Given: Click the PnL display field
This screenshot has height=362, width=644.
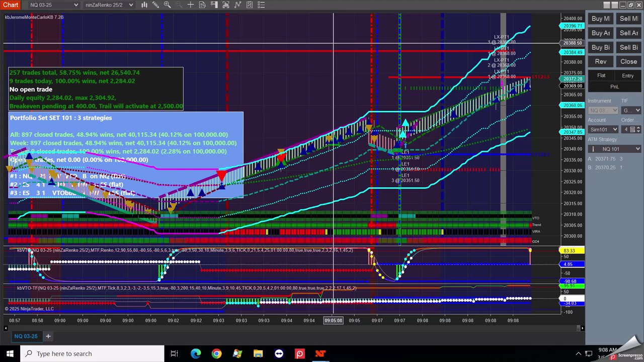Looking at the screenshot, I should click(x=614, y=86).
